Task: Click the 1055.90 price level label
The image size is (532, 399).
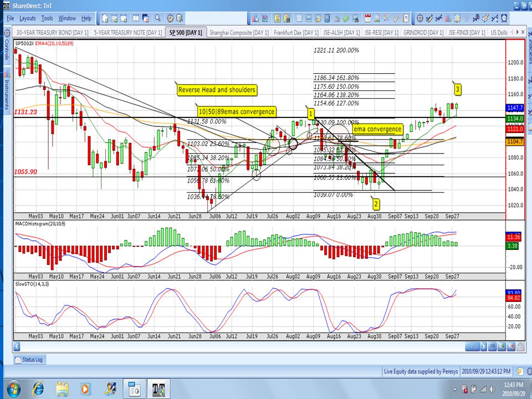Action: pos(25,172)
